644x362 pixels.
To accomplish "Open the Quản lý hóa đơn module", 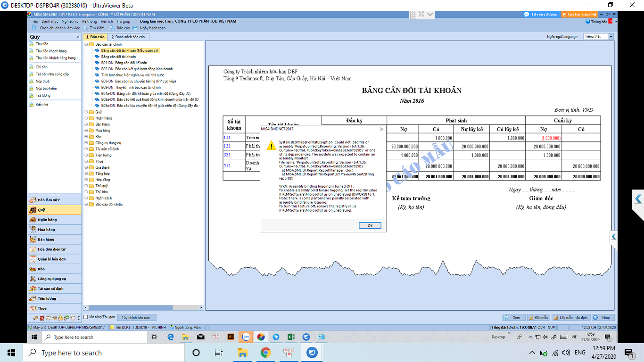I will click(55, 259).
